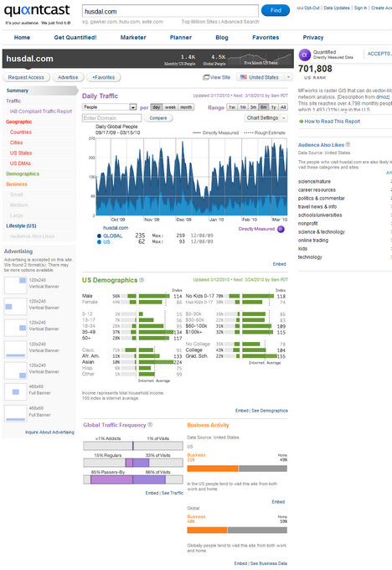The image size is (392, 570).
Task: Open Countries in the sidebar
Action: pyautogui.click(x=21, y=132)
